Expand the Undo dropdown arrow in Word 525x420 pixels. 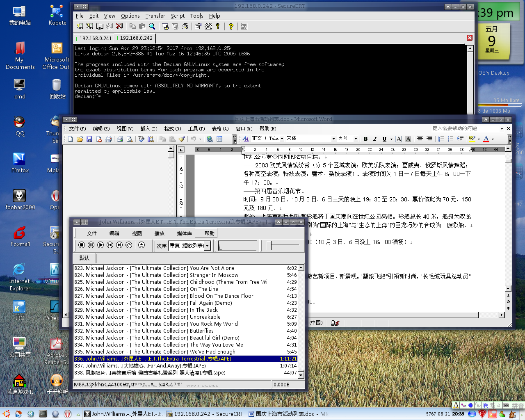point(200,139)
